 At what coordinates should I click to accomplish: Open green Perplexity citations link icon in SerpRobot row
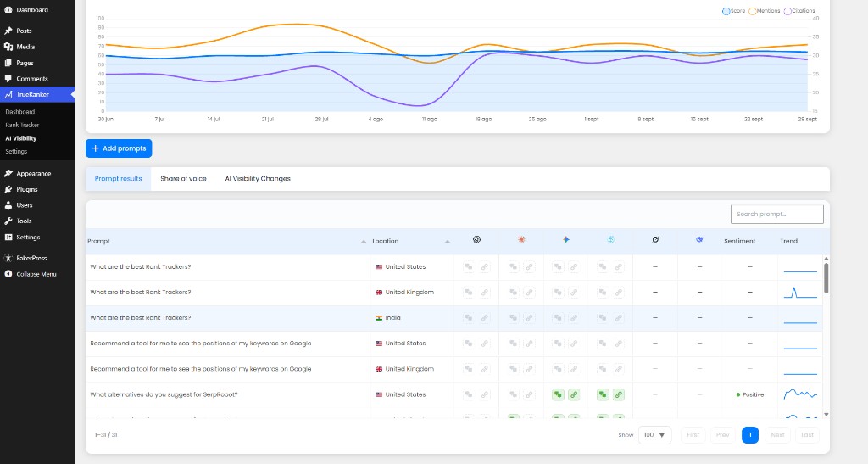[x=618, y=394]
